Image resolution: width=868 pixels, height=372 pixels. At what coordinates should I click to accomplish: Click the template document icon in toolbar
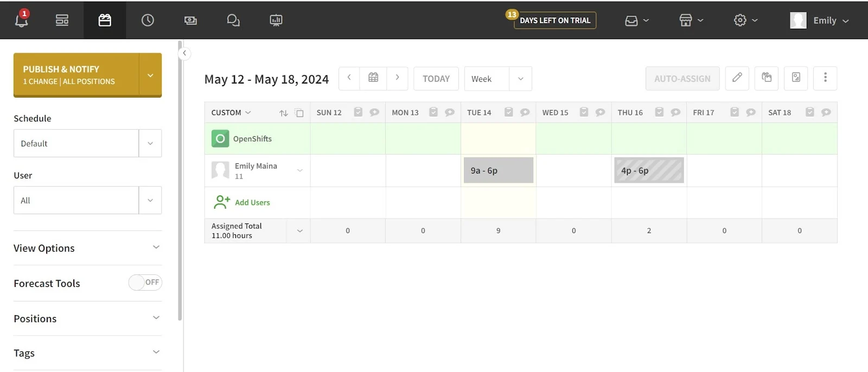click(x=796, y=78)
